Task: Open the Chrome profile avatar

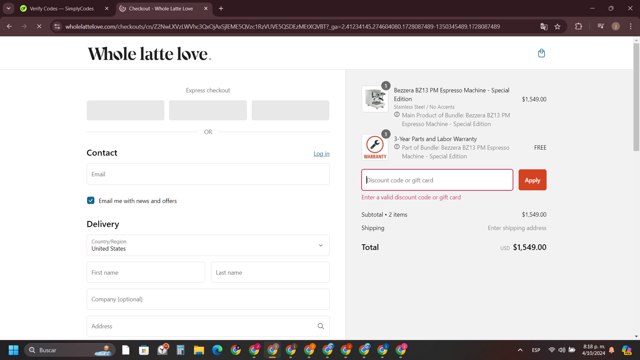Action: coord(616,27)
